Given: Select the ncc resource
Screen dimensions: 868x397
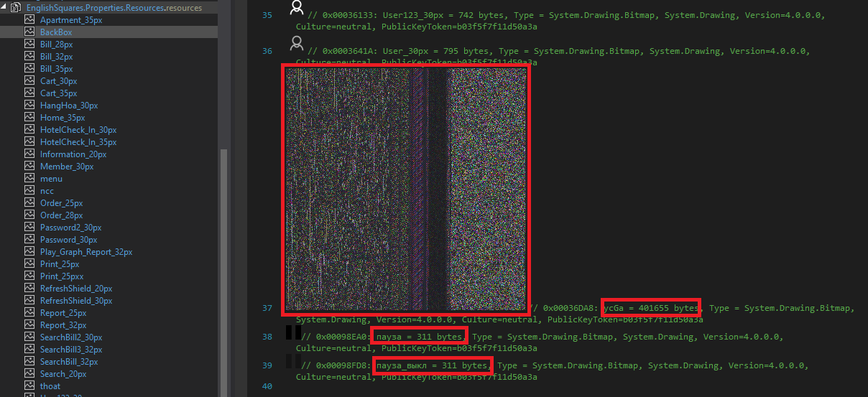Looking at the screenshot, I should tap(47, 191).
